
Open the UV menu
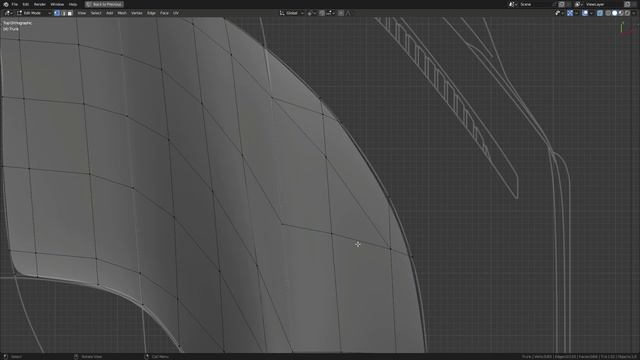pyautogui.click(x=176, y=13)
